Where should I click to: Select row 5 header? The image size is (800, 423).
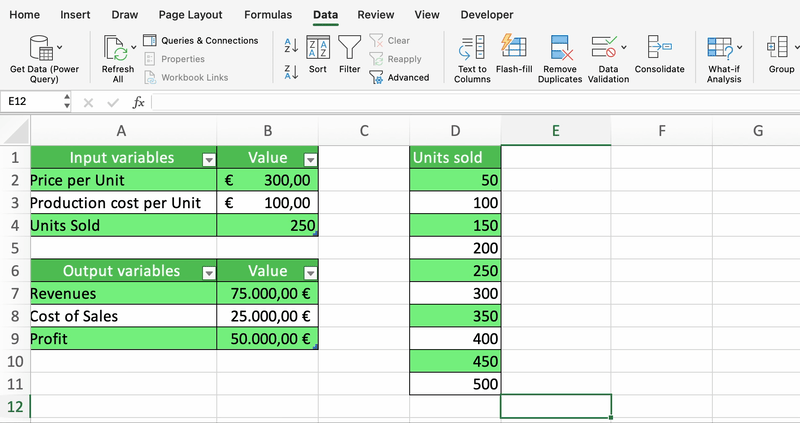pos(15,248)
